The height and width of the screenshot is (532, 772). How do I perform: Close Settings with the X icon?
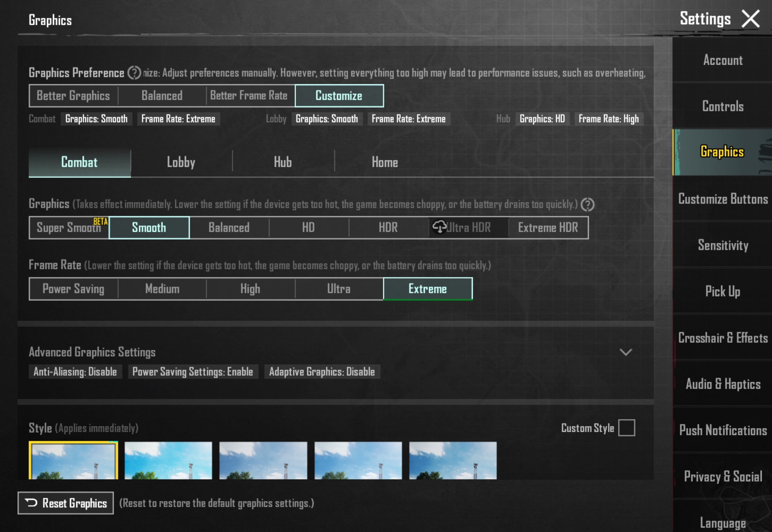coord(750,19)
